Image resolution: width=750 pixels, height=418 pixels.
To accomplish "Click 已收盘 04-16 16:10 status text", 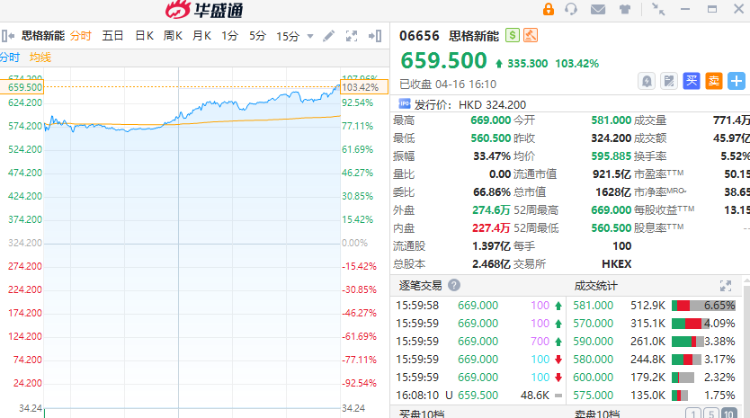I will click(448, 84).
